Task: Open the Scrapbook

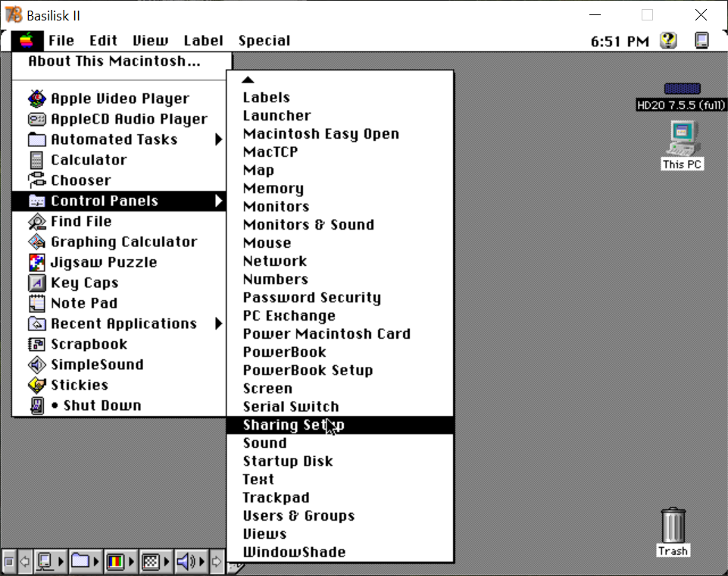Action: point(119,344)
